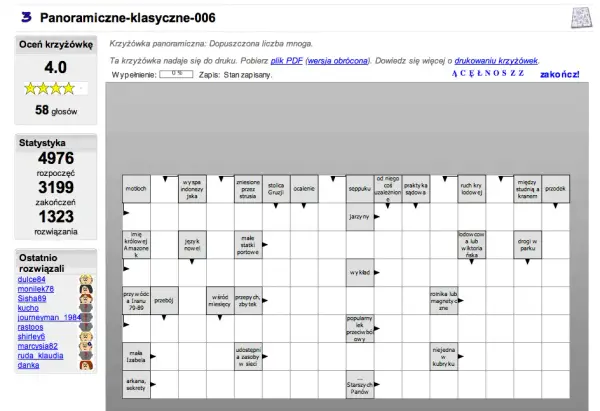Click the zakończ! finish button
Viewport: 600px width, 411px height.
[x=559, y=74]
